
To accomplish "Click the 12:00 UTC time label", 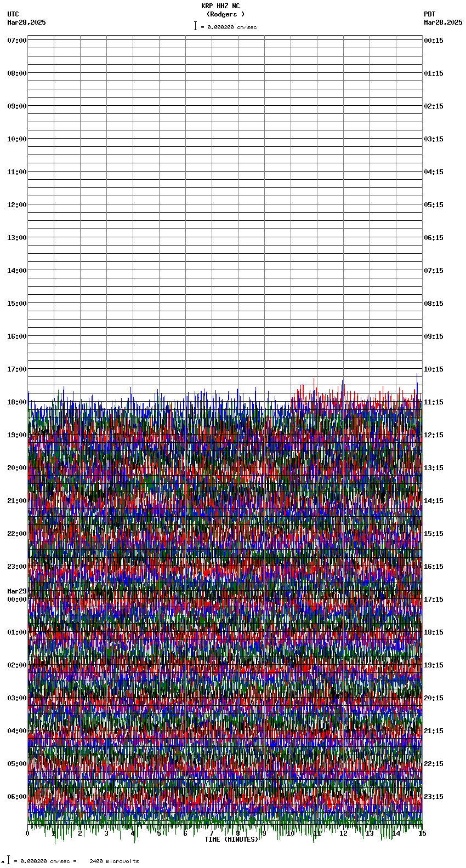I will pyautogui.click(x=17, y=205).
